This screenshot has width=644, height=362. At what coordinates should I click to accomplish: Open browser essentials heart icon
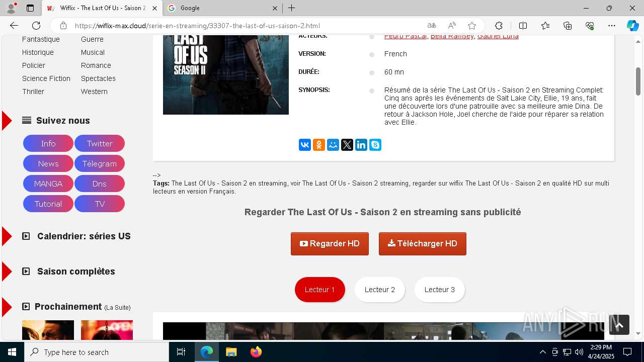point(590,26)
